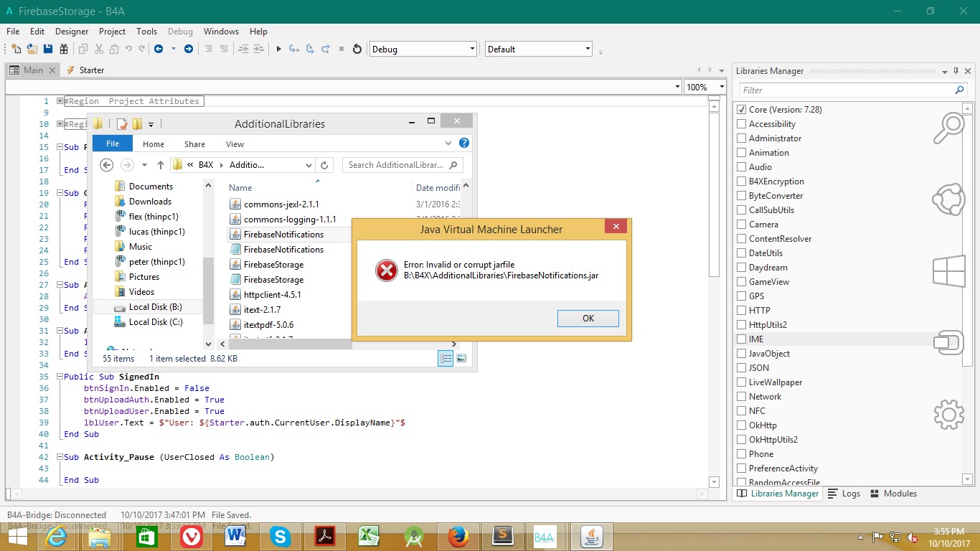Open the Share ribbon tab in explorer
The width and height of the screenshot is (980, 551).
194,144
